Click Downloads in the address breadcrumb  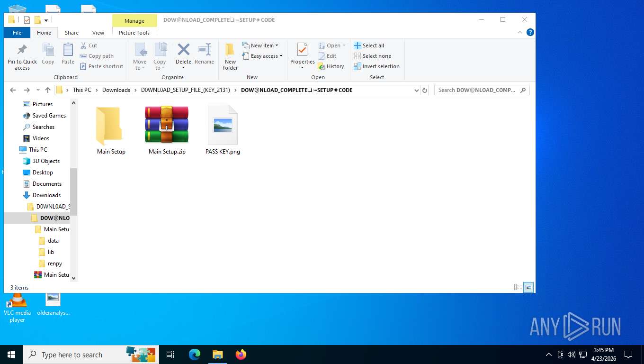(x=116, y=90)
